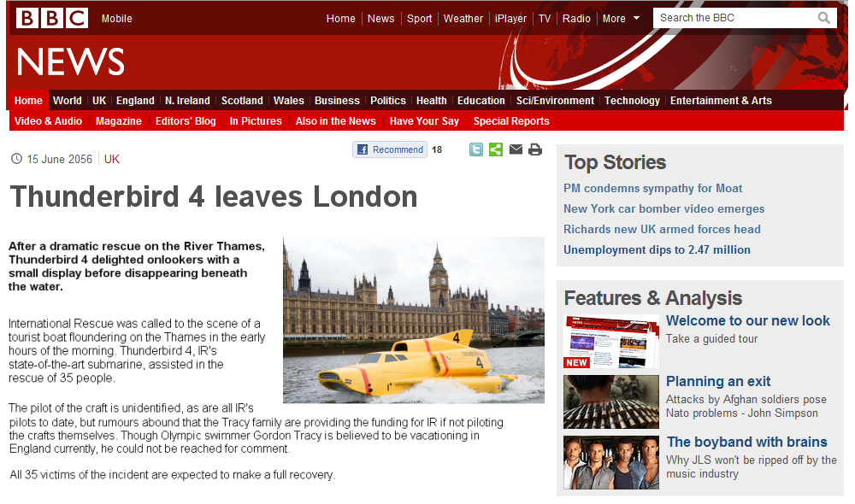Open the JLS boyband feature thumbnail

pos(610,463)
